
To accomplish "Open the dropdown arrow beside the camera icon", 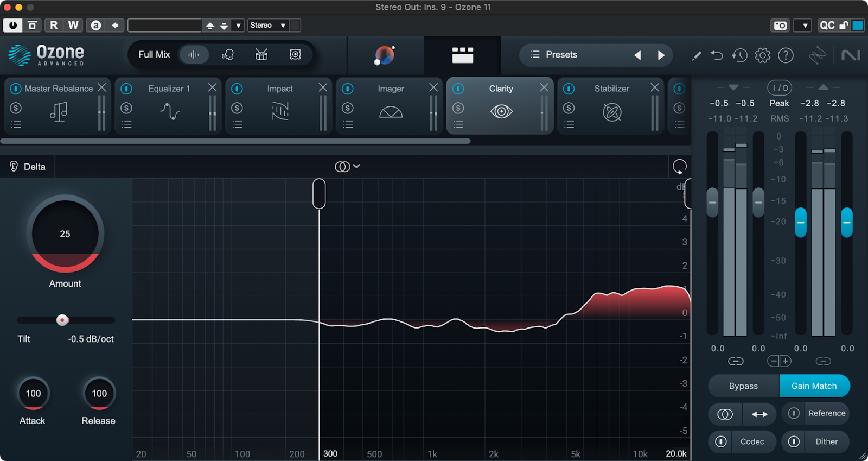I will [803, 26].
